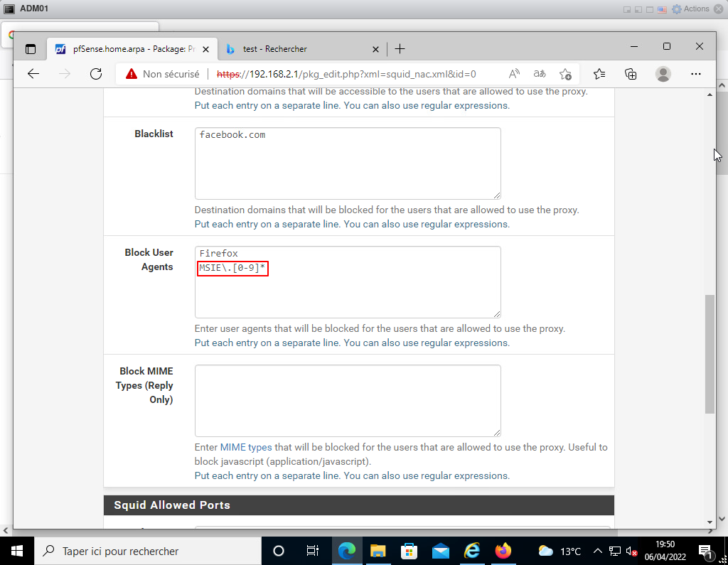Viewport: 728px width, 565px height.
Task: Click the browser Back arrow button
Action: point(33,74)
